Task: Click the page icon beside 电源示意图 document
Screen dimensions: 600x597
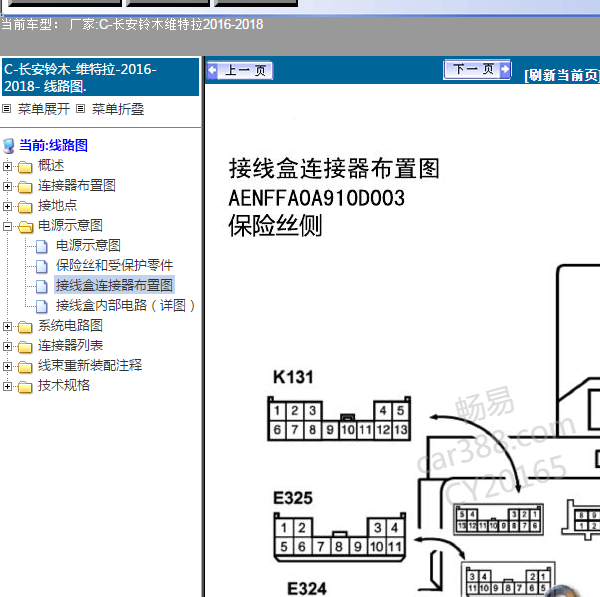Action: point(42,246)
